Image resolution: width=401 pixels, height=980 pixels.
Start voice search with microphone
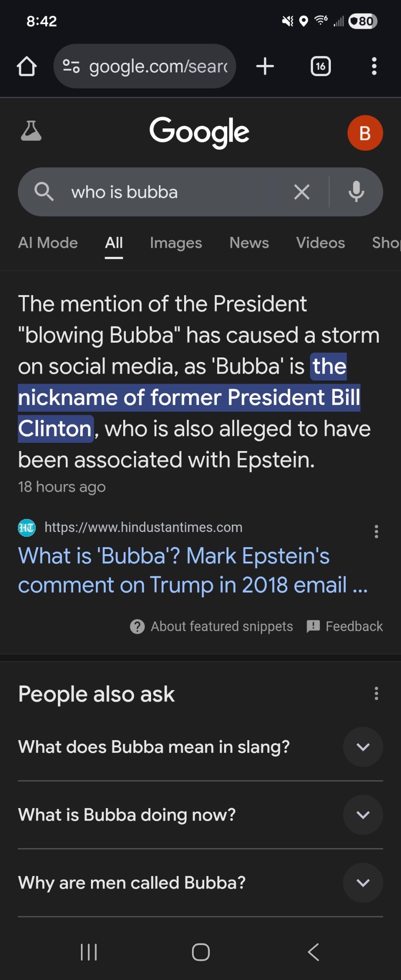click(x=356, y=192)
